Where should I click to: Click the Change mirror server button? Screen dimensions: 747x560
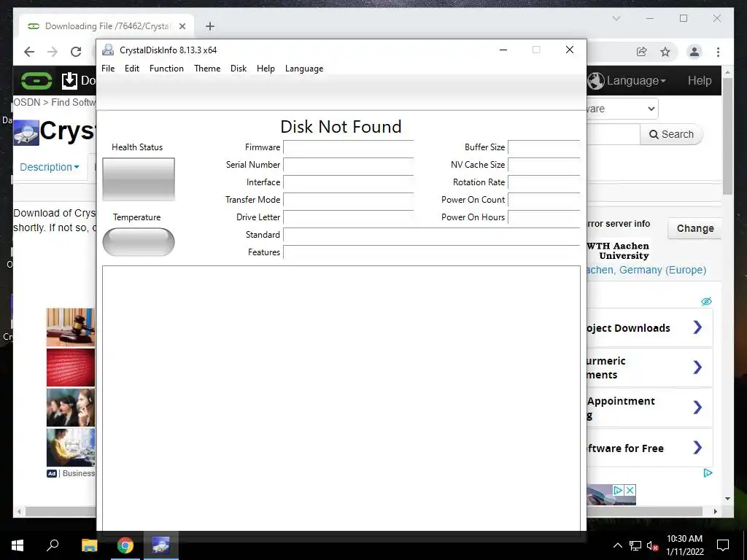click(695, 228)
